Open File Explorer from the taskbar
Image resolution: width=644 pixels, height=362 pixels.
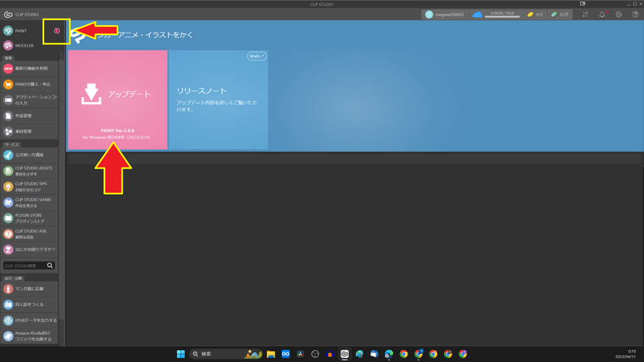point(270,354)
